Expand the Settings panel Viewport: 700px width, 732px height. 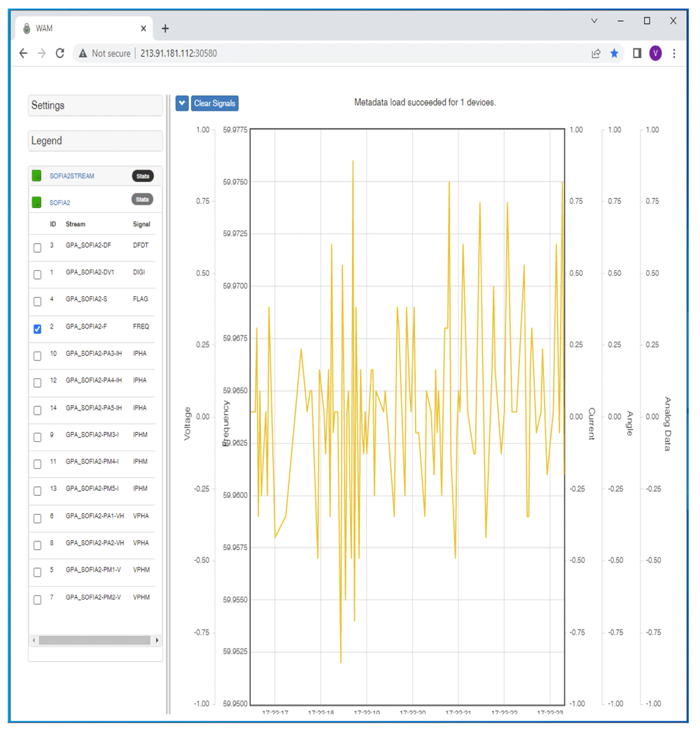point(95,106)
